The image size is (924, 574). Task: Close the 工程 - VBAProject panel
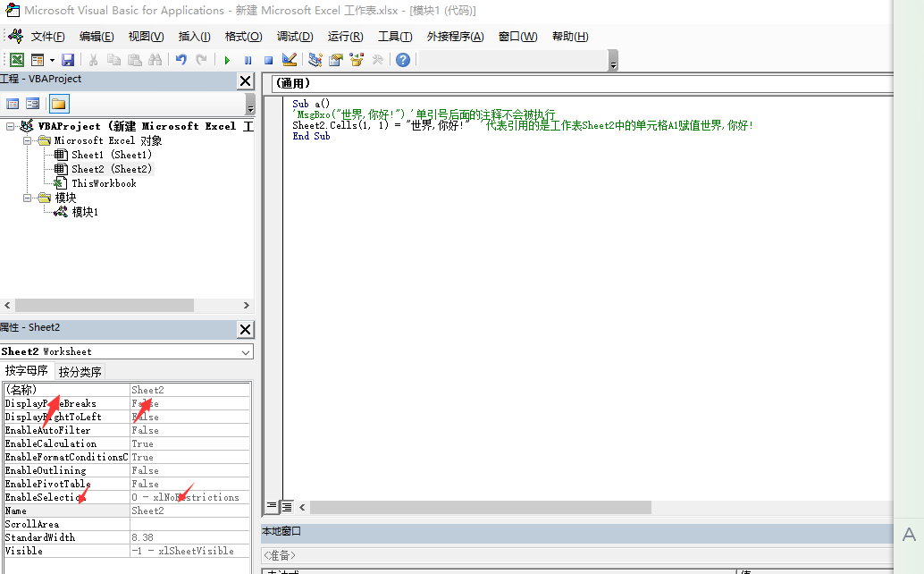(x=245, y=80)
